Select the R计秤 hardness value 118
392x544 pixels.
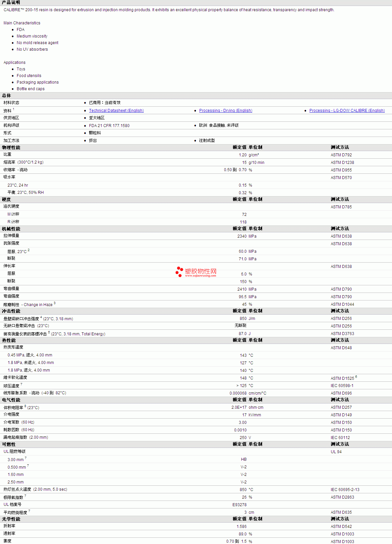243,222
